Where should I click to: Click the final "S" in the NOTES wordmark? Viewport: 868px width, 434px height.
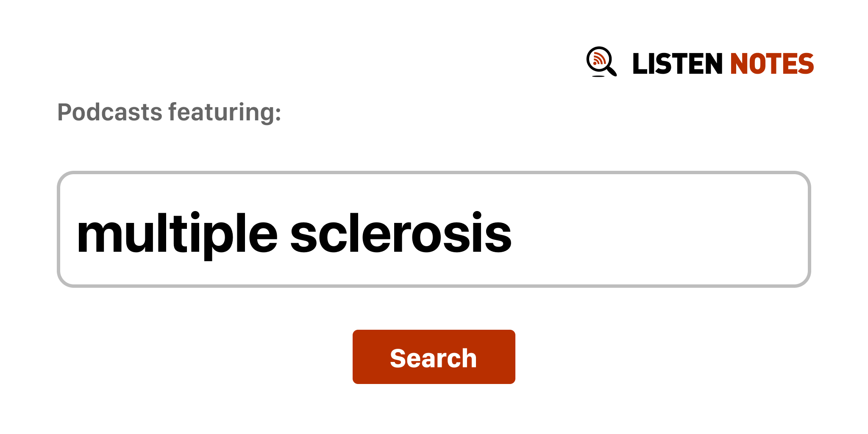tap(805, 64)
